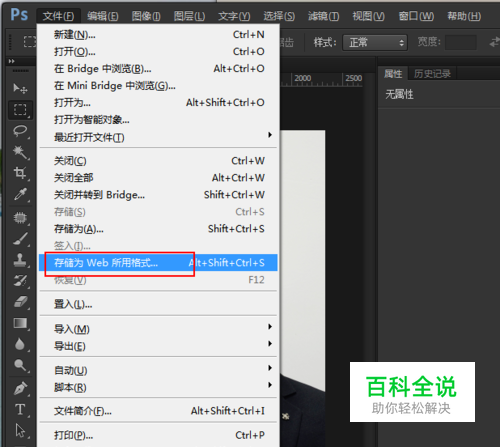Select the Path Selection tool
The width and height of the screenshot is (500, 447).
point(20,431)
